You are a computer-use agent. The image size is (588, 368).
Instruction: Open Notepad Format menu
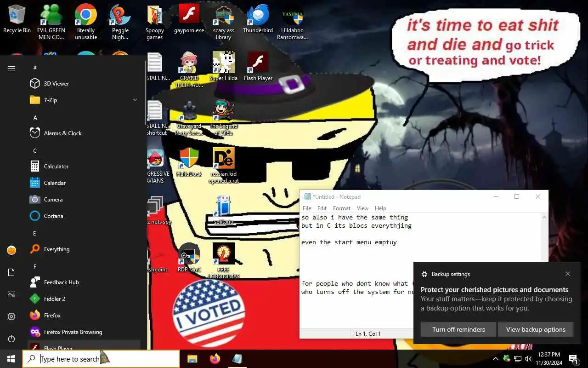point(342,208)
